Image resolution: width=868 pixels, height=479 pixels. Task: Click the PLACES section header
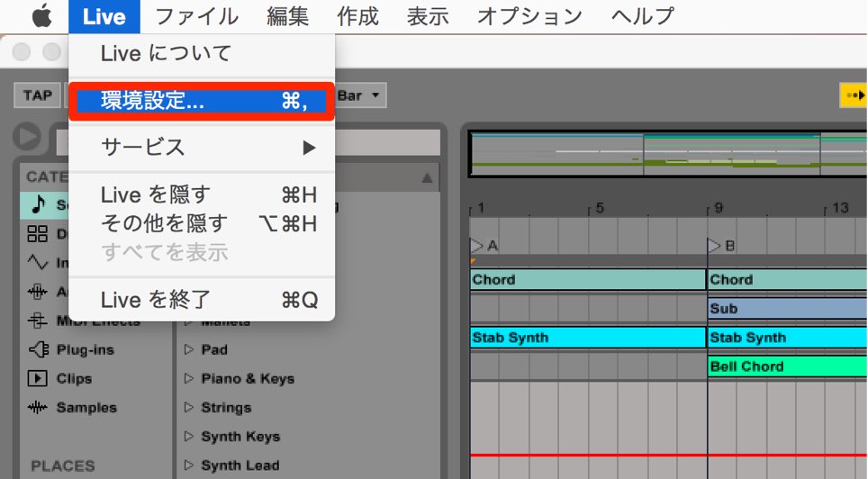pyautogui.click(x=63, y=465)
